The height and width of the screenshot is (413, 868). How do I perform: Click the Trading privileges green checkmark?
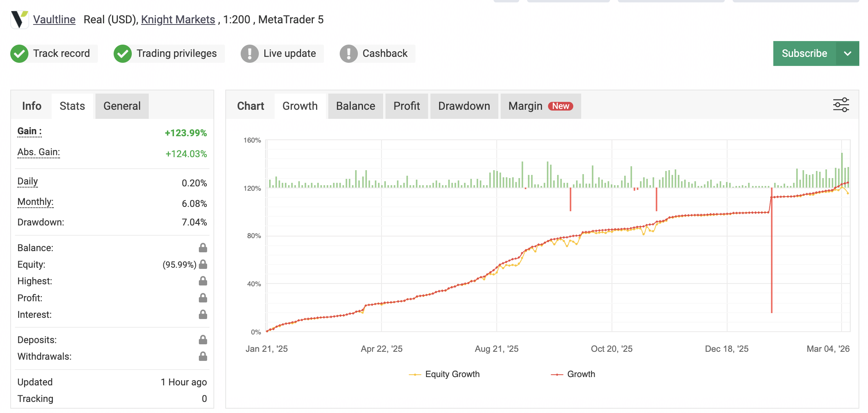click(123, 54)
